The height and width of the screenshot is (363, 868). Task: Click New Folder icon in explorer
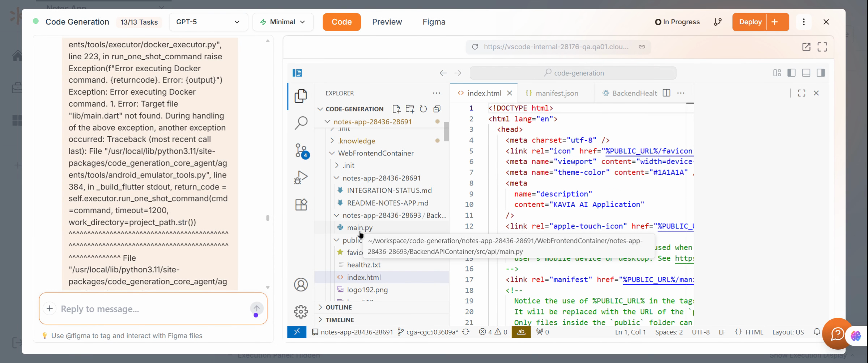[x=410, y=109]
